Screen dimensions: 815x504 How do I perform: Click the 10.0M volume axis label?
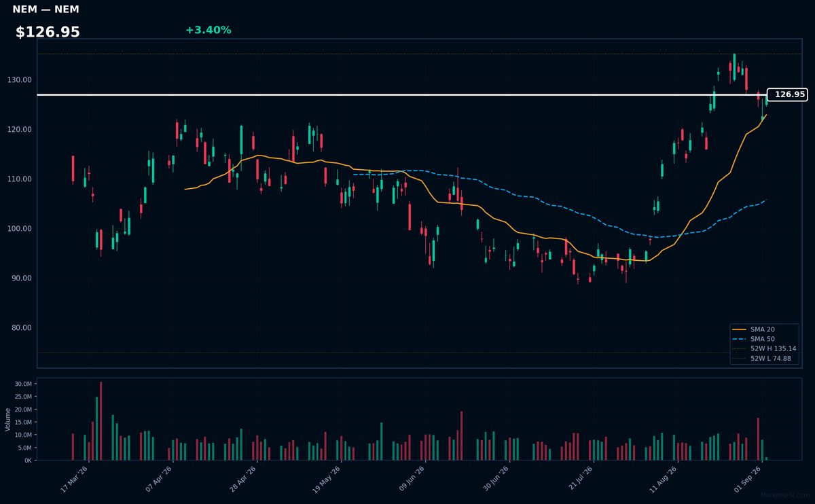[x=23, y=435]
